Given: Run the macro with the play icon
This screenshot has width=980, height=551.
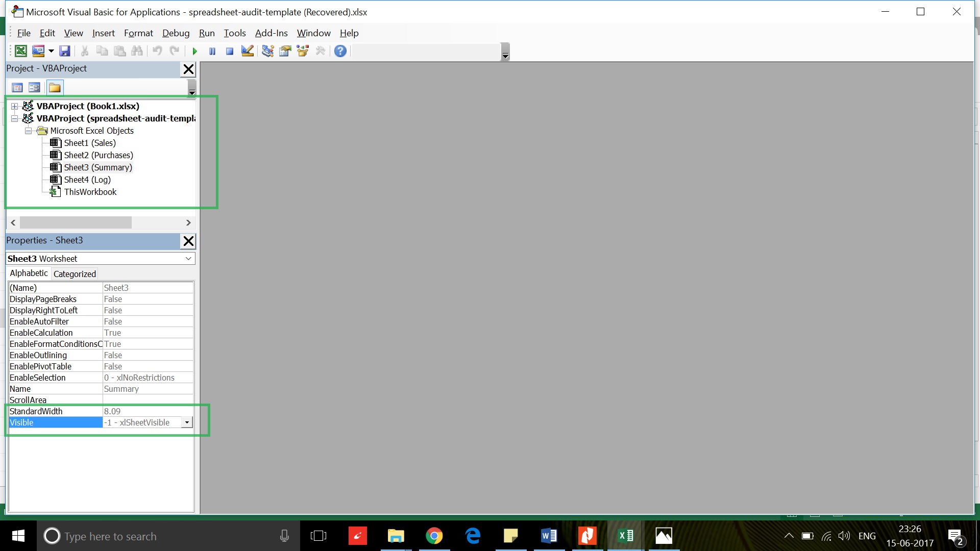Looking at the screenshot, I should (x=194, y=51).
